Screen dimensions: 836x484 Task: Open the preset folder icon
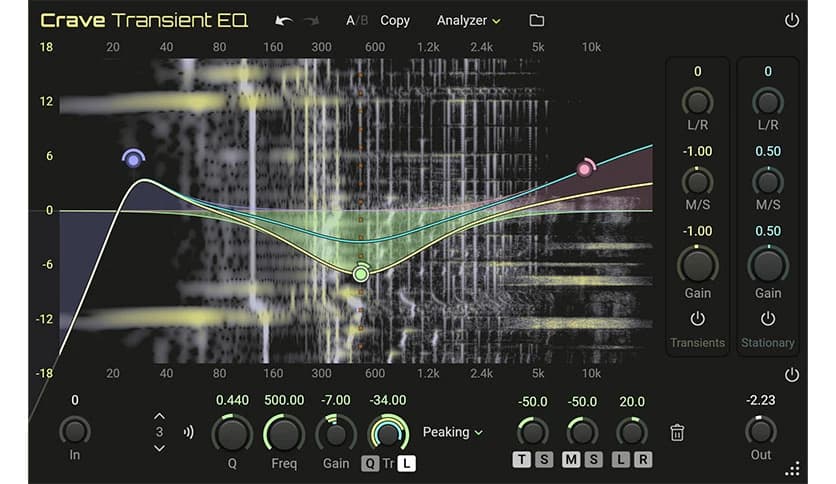coord(536,20)
